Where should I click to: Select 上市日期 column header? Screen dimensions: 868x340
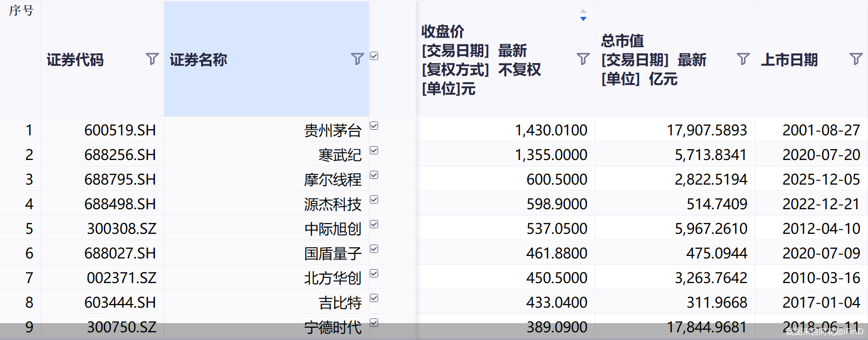tap(811, 59)
